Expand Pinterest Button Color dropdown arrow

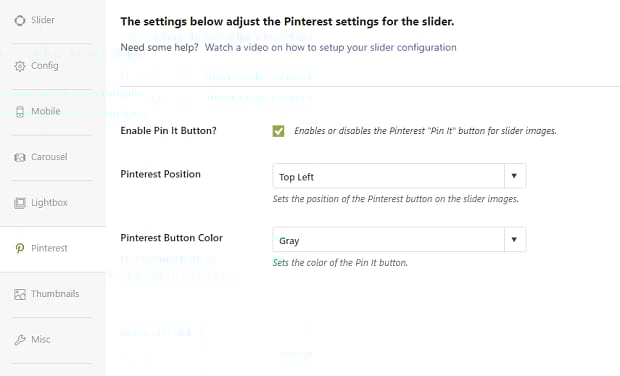[514, 239]
